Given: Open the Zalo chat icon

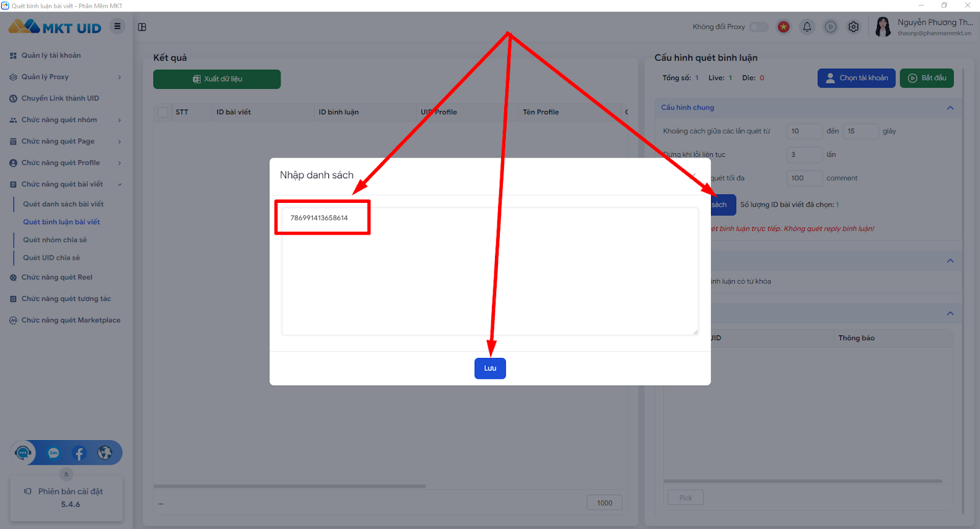Looking at the screenshot, I should click(54, 453).
